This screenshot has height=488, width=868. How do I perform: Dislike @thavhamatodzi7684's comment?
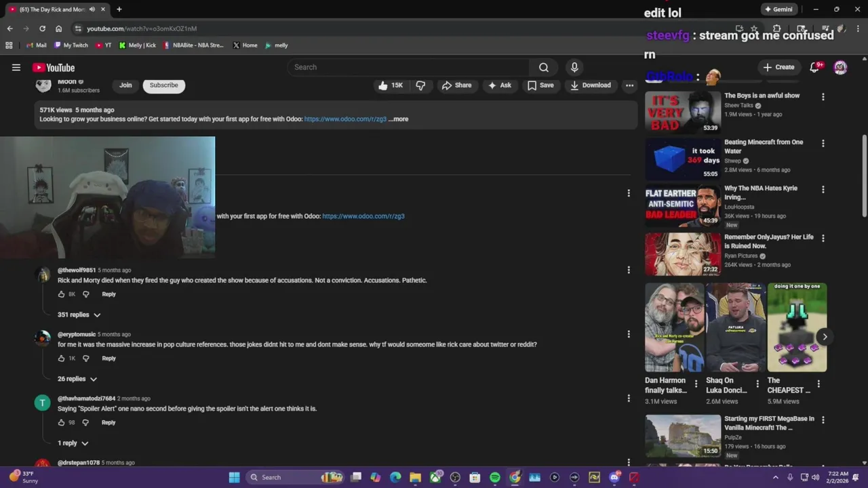[x=86, y=422]
